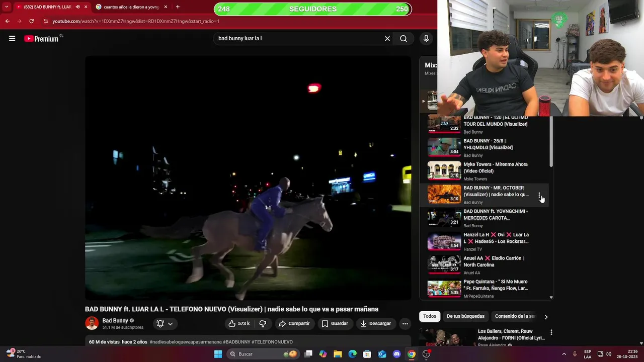The image size is (644, 362).
Task: Click the video player to pause
Action: coord(248,178)
